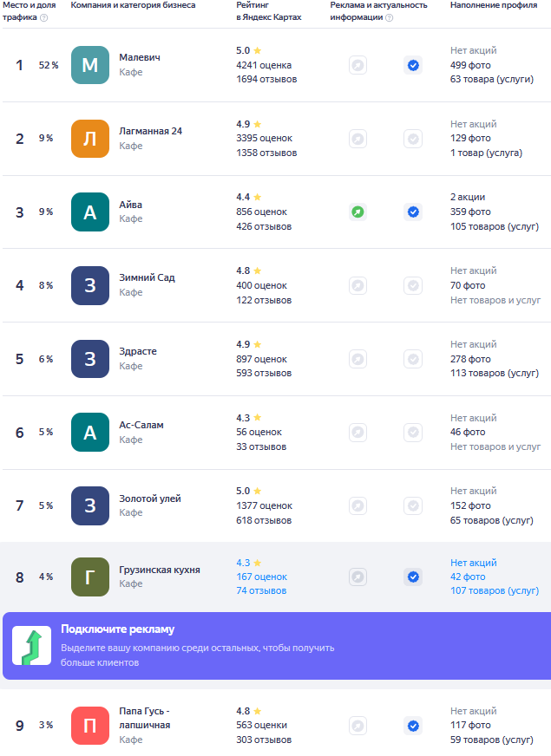Click blue verified checkmark for Папа Гусь

click(413, 726)
